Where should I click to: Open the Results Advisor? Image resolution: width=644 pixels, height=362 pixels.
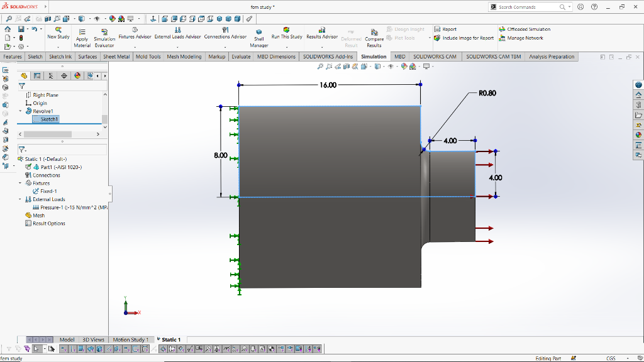[x=322, y=30]
